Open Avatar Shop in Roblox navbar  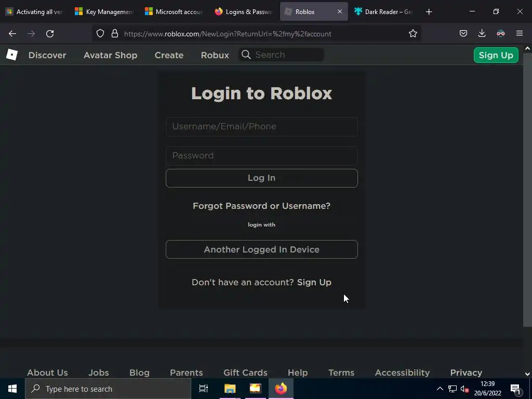[x=110, y=55]
